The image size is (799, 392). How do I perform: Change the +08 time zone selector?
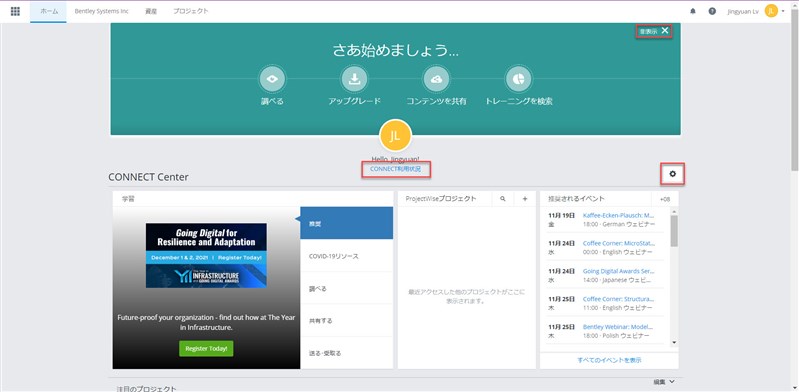tap(665, 199)
